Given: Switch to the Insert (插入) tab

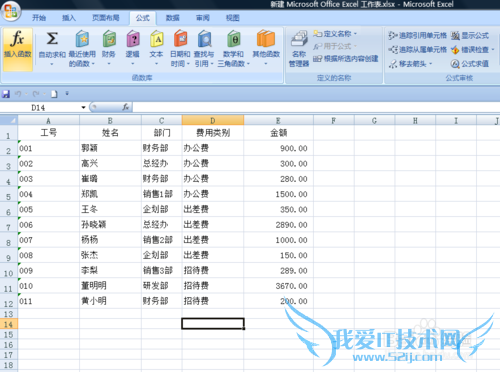Looking at the screenshot, I should [x=69, y=18].
